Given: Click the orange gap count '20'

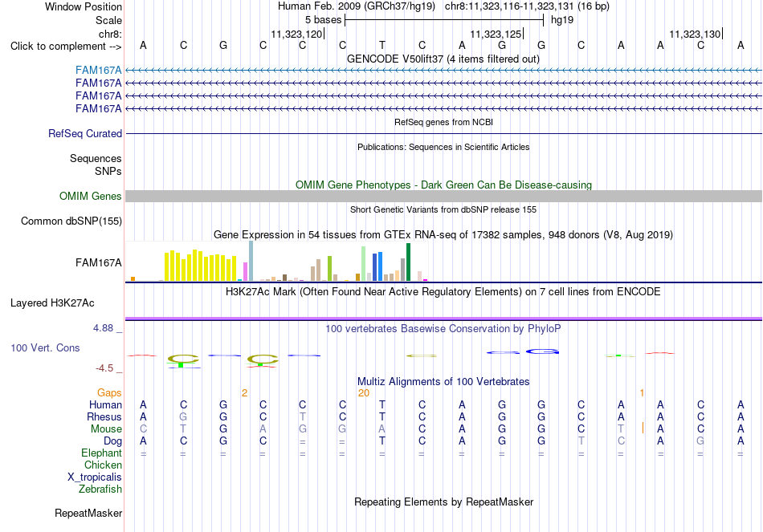Looking at the screenshot, I should point(364,393).
